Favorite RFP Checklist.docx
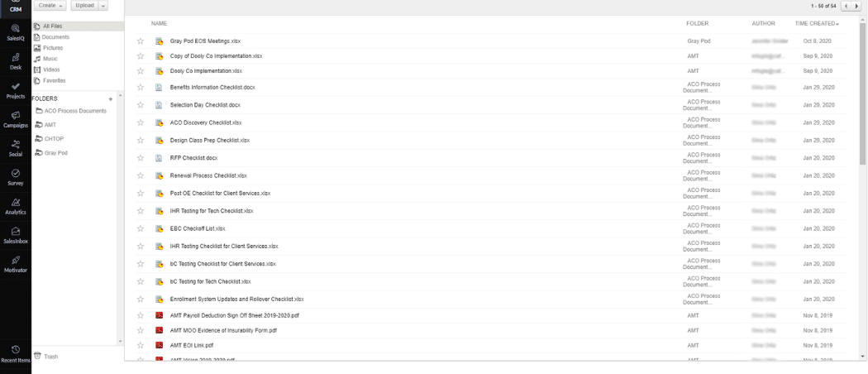 tap(141, 158)
